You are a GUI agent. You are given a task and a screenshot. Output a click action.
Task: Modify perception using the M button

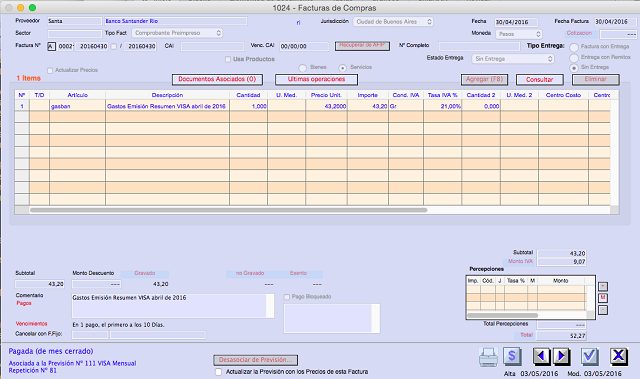pyautogui.click(x=603, y=298)
